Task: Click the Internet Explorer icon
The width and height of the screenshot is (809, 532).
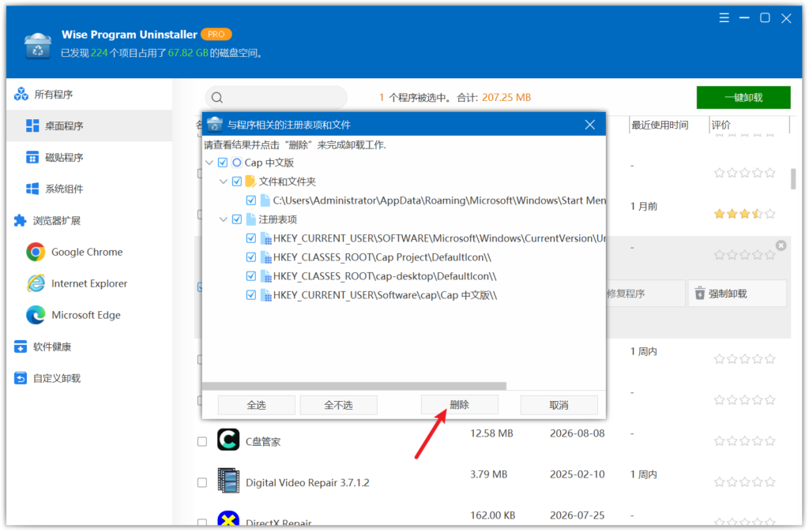Action: pyautogui.click(x=36, y=283)
